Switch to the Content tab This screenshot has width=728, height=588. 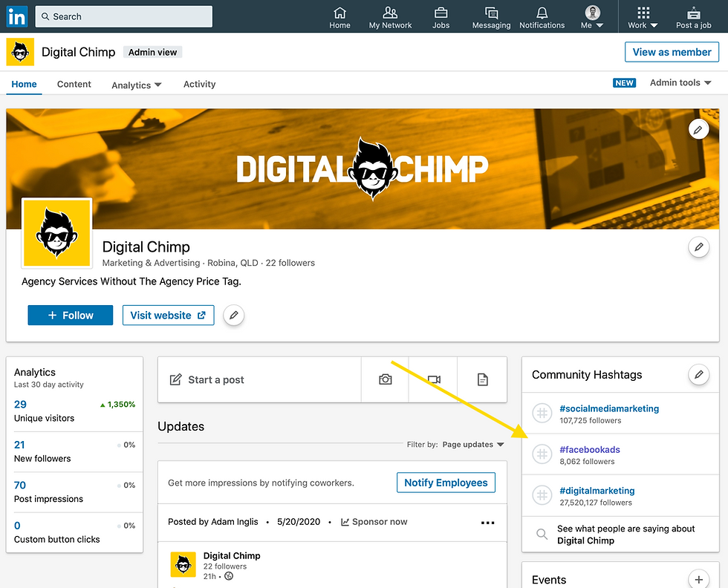(x=74, y=84)
